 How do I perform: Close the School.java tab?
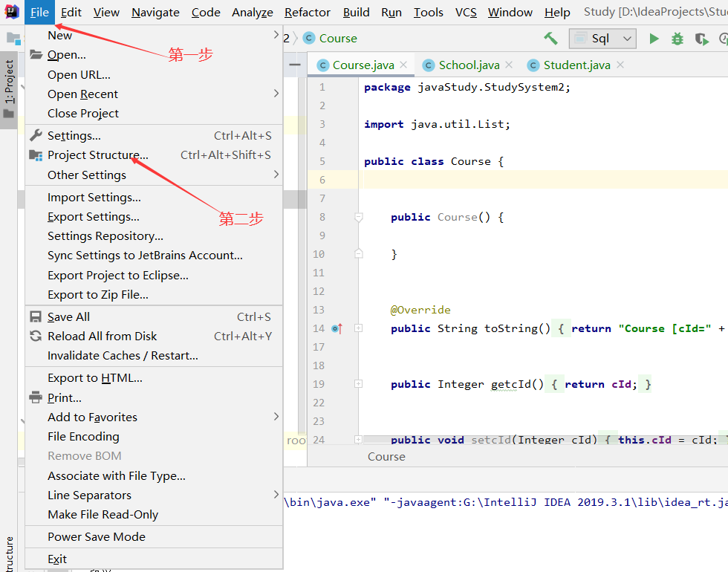[x=509, y=65]
